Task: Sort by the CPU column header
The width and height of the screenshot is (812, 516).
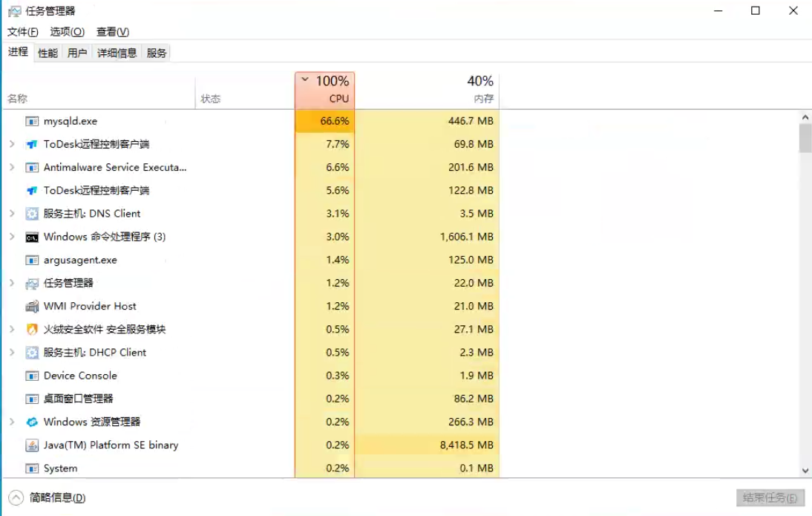Action: [x=324, y=90]
